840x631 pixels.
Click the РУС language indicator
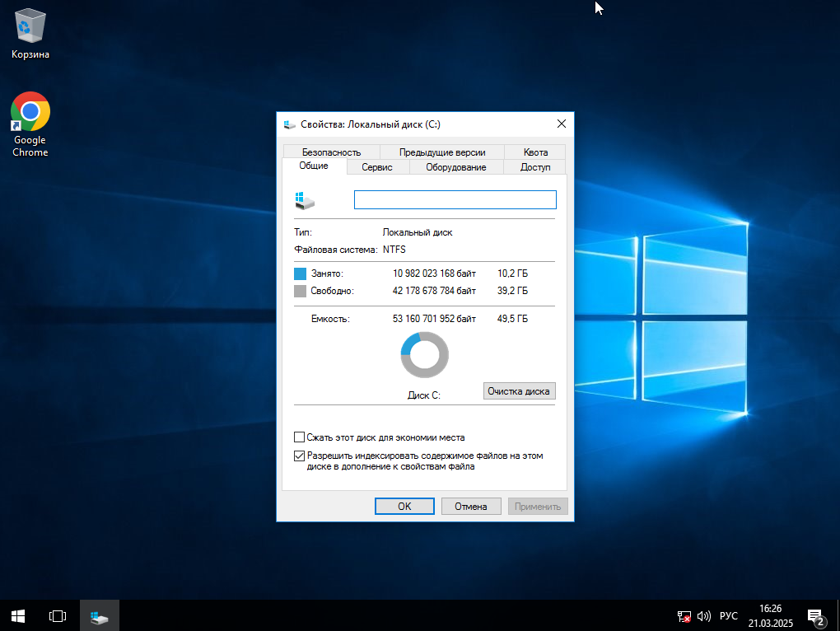728,615
